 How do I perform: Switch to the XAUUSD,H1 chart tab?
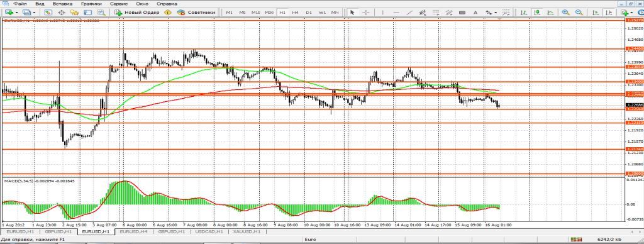tap(247, 231)
